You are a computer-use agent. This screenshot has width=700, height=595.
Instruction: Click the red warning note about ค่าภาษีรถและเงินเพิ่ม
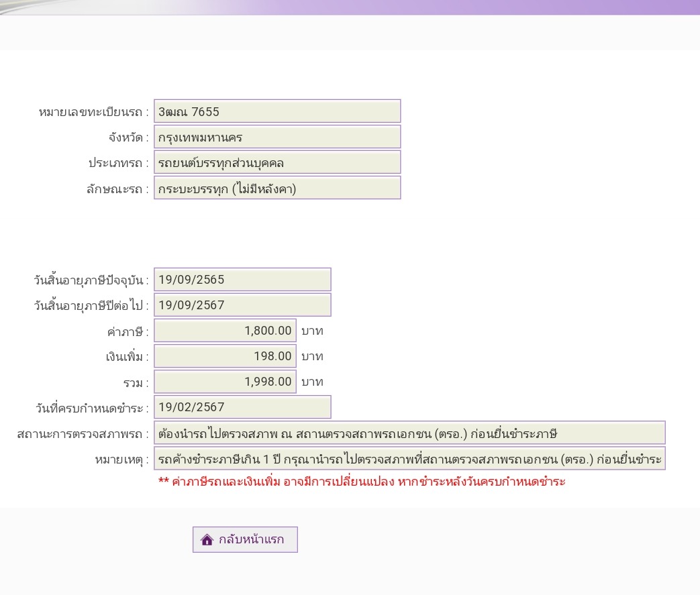(x=362, y=482)
